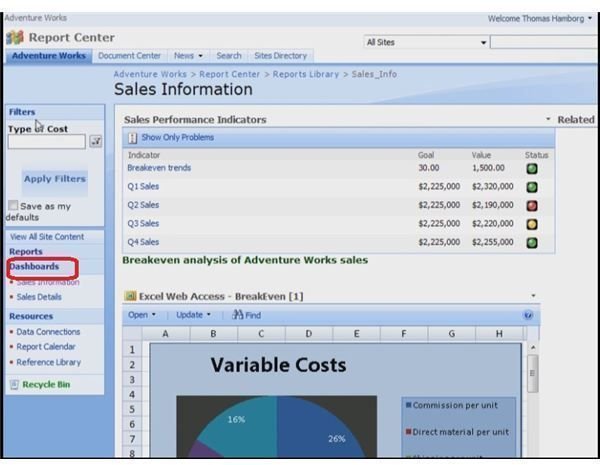This screenshot has height=465, width=600.
Task: Open the Reference Library link
Action: tap(49, 362)
